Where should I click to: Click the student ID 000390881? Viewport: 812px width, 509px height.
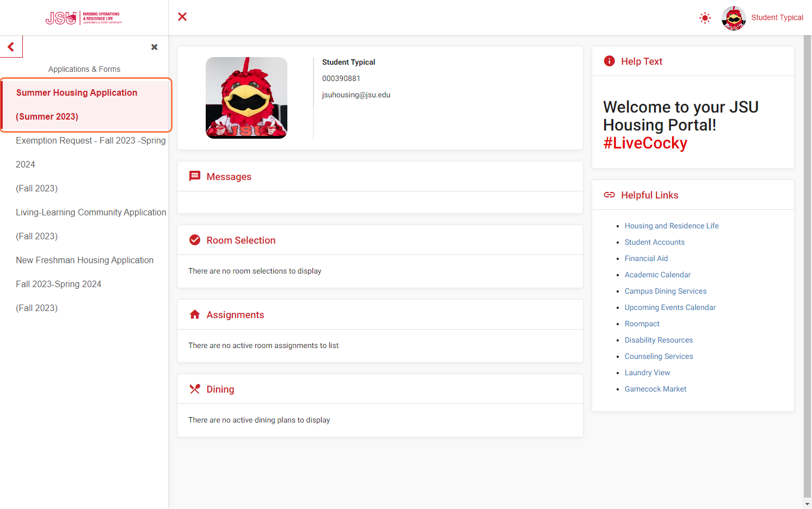tap(341, 78)
